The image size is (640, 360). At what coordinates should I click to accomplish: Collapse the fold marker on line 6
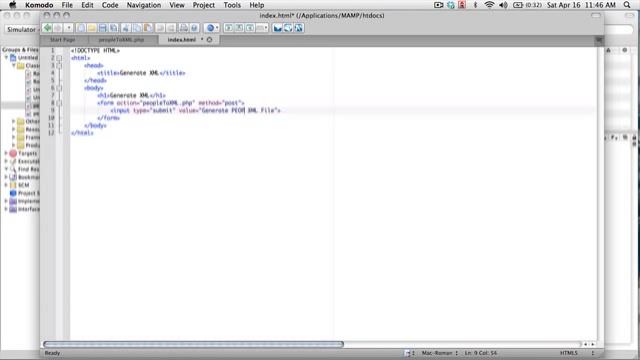click(60, 88)
